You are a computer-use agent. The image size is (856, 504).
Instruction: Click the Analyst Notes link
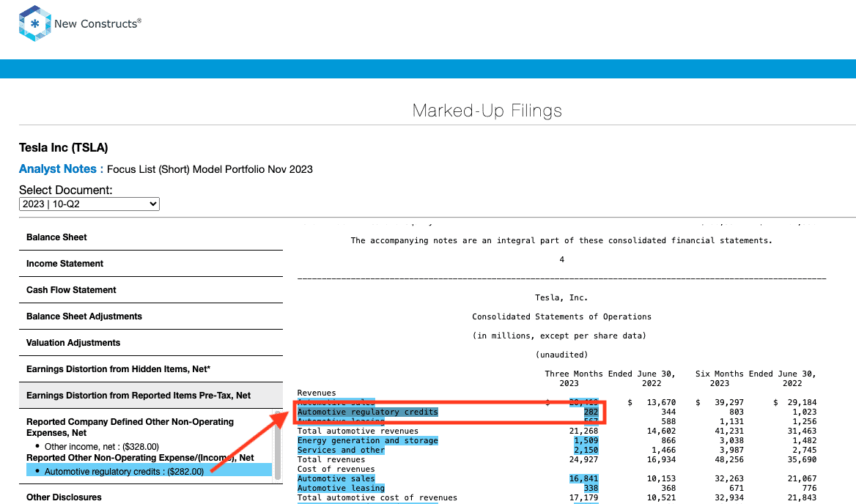pos(61,169)
